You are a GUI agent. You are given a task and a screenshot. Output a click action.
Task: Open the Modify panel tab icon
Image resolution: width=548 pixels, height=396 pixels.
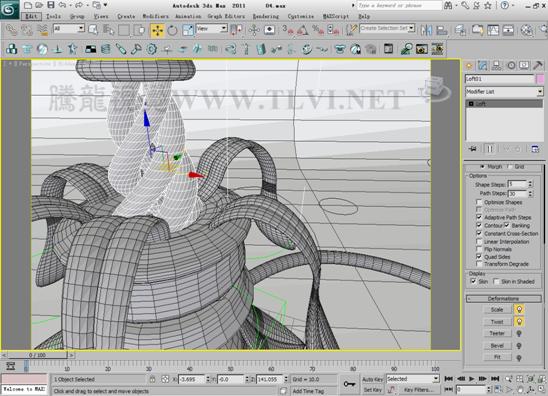483,65
